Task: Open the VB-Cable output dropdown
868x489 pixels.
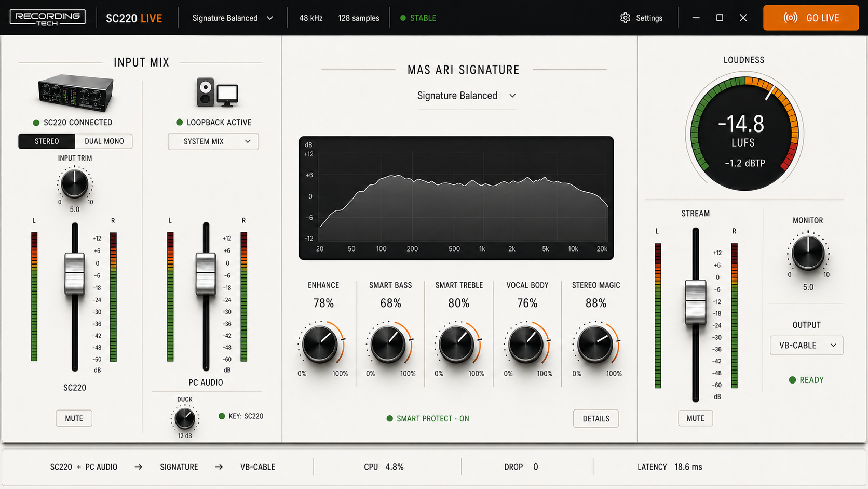Action: [x=806, y=345]
